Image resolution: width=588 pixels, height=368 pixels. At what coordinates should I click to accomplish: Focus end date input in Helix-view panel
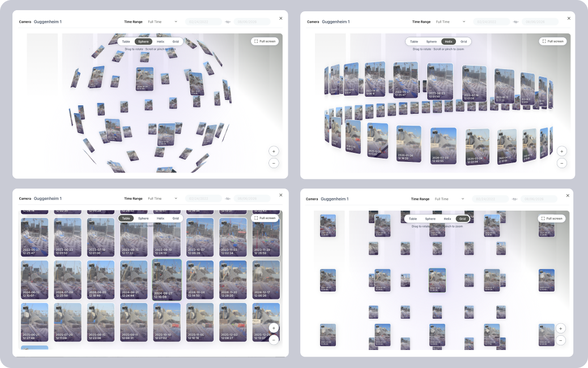click(x=540, y=22)
